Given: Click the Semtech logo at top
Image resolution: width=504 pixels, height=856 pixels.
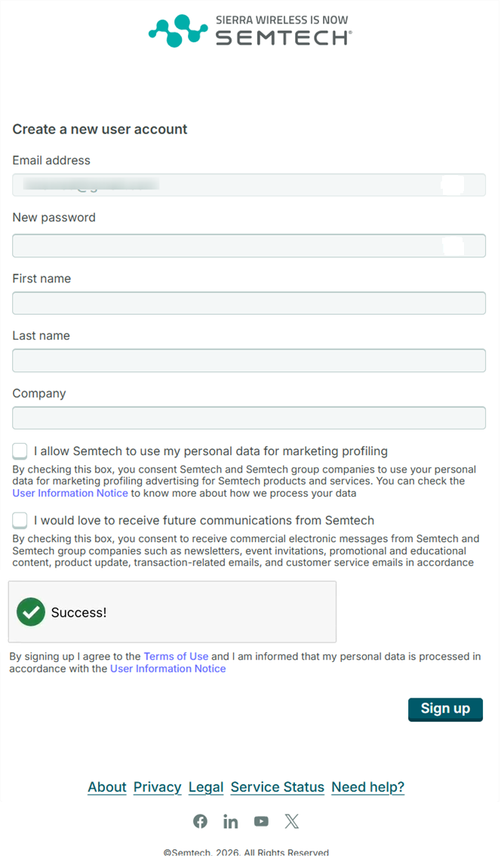Looking at the screenshot, I should click(250, 31).
